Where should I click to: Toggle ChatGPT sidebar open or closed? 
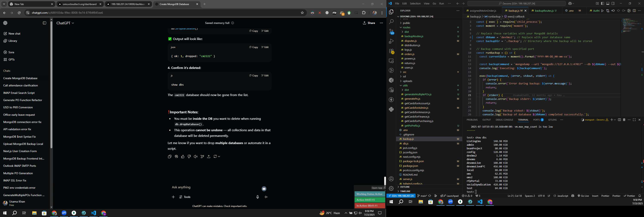(44, 23)
